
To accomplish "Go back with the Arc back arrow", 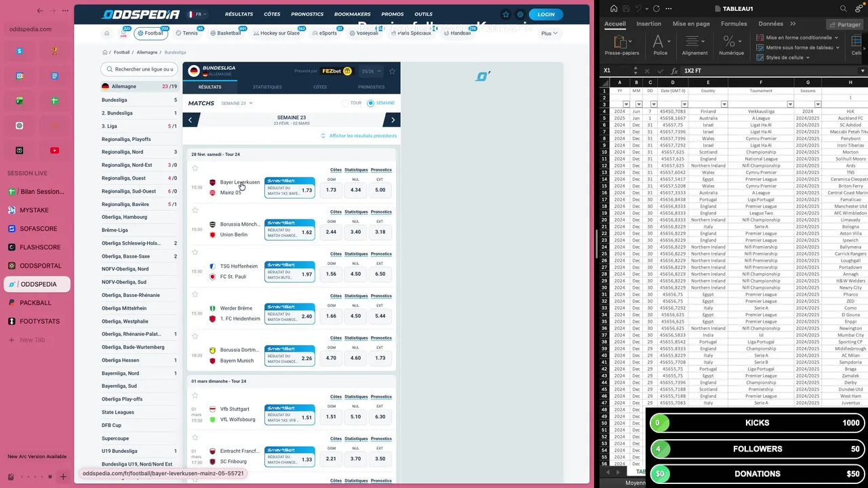I will [40, 11].
